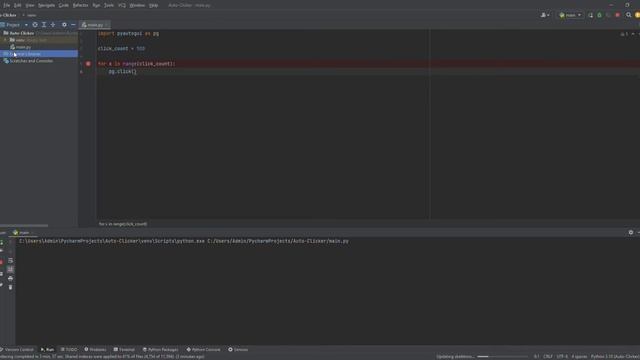Open Python Packages tool window
The width and height of the screenshot is (640, 360).
click(160, 349)
